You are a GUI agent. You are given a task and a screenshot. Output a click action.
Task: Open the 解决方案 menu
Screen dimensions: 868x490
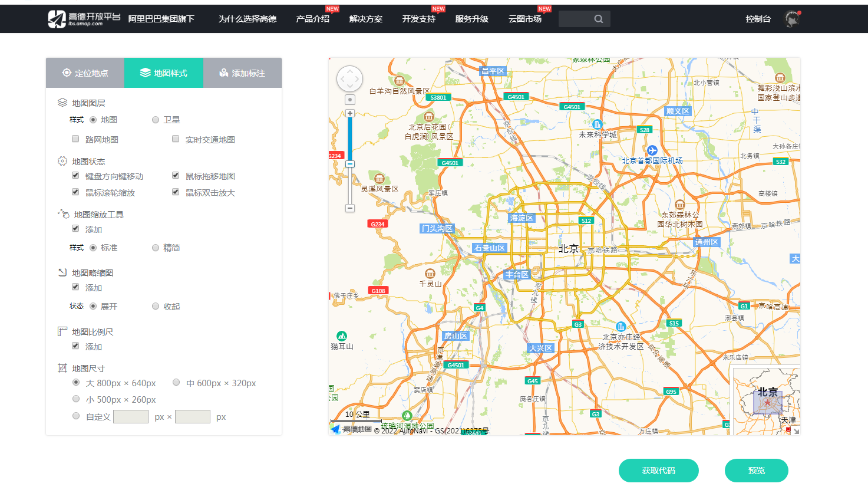tap(366, 19)
